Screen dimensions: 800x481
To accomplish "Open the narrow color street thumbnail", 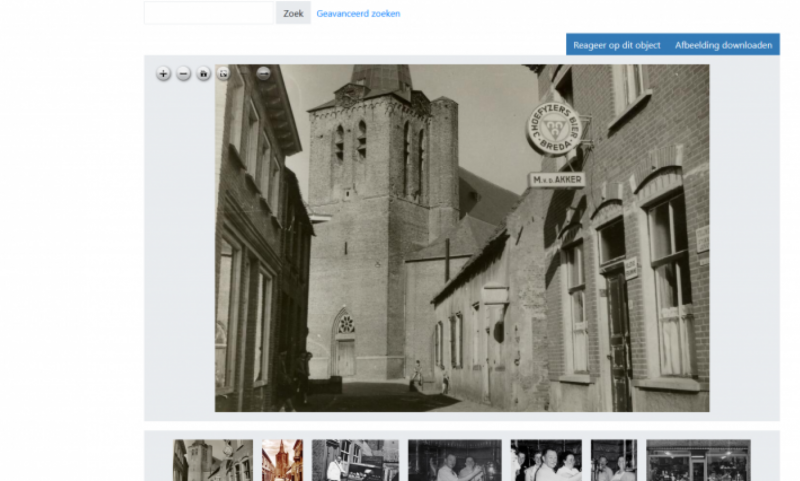I will 282,461.
